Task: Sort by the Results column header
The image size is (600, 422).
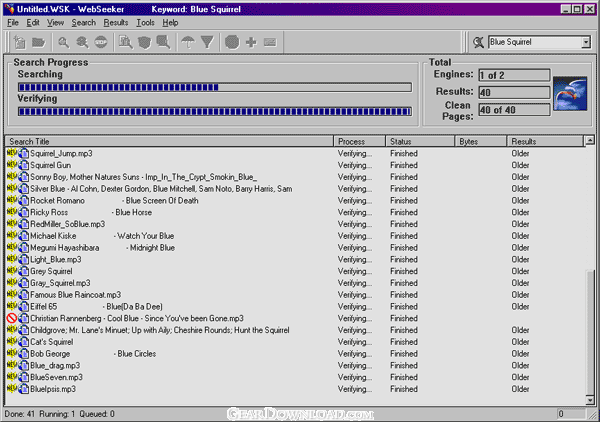Action: [546, 142]
